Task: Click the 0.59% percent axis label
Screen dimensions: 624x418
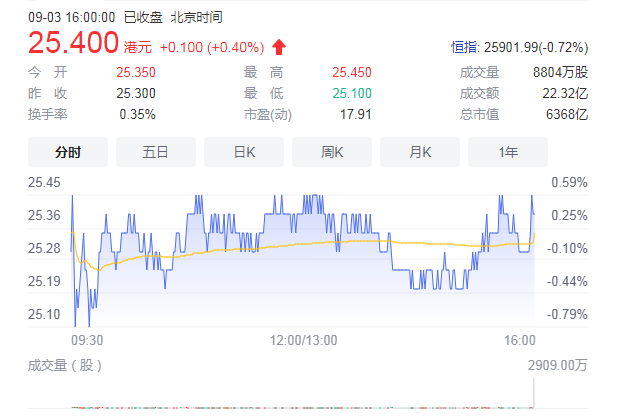Action: coord(569,183)
